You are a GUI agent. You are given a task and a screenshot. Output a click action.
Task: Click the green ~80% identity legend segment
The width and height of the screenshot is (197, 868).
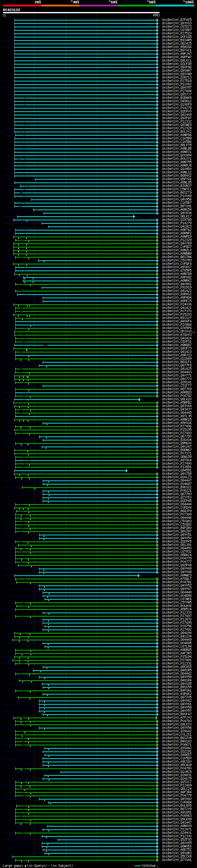coord(137,6)
